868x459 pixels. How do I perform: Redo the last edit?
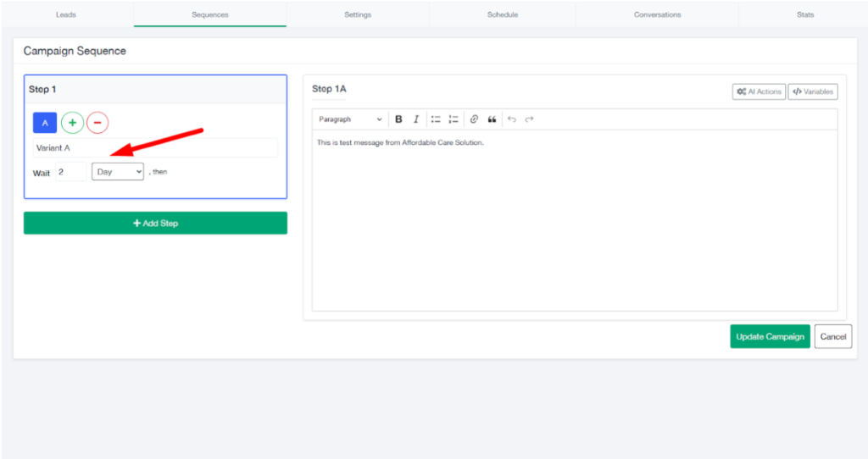(530, 119)
